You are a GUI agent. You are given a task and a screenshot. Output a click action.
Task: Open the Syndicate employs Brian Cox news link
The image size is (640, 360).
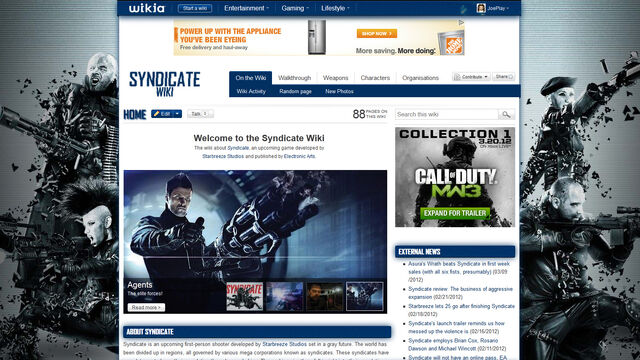[453, 344]
